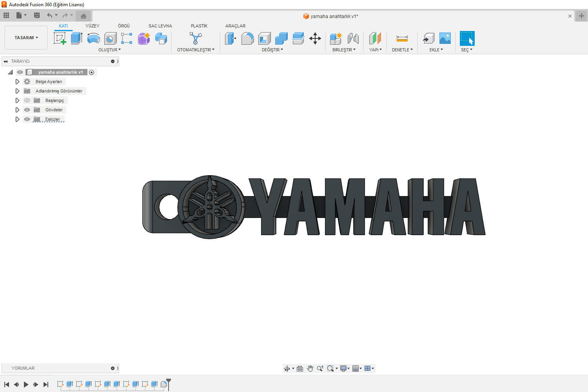Select the Fillet tool
The height and width of the screenshot is (392, 588).
(x=247, y=38)
